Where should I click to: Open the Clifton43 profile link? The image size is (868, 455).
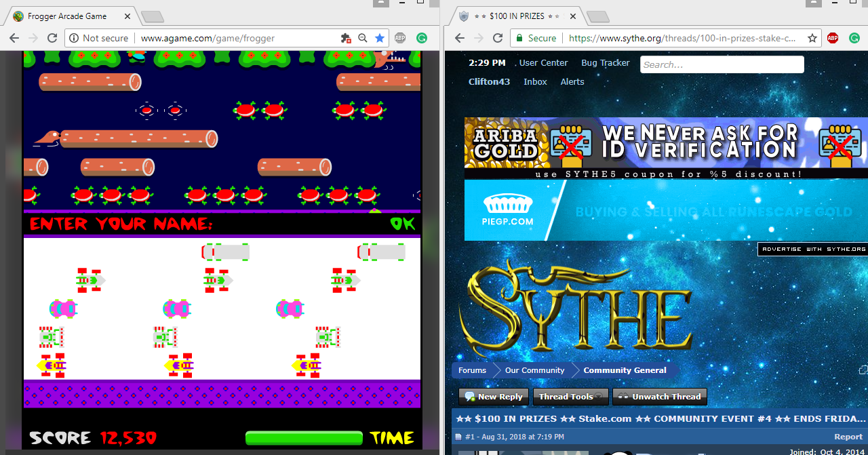[x=489, y=82]
